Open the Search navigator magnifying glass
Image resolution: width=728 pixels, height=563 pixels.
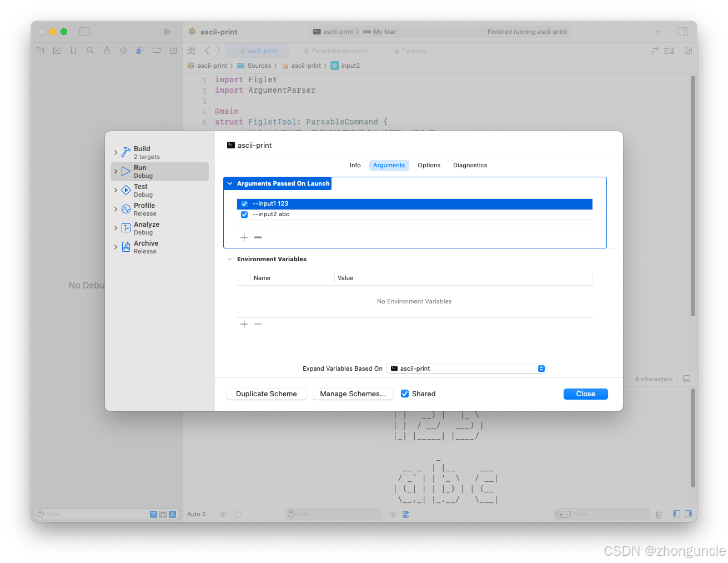90,50
